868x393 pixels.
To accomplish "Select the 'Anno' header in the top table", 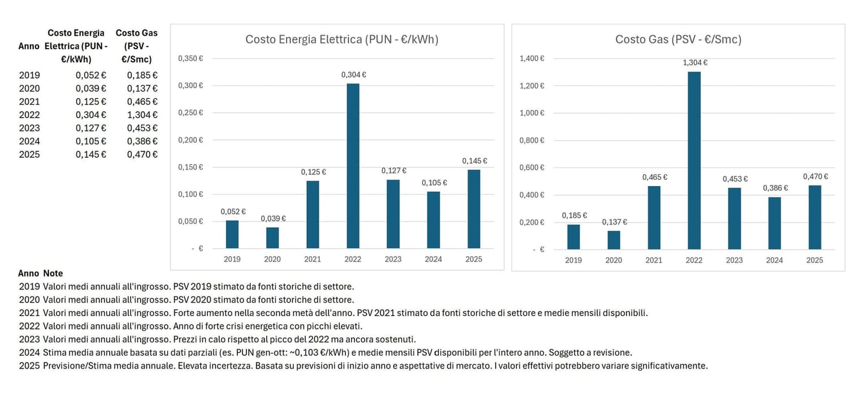I will [29, 46].
